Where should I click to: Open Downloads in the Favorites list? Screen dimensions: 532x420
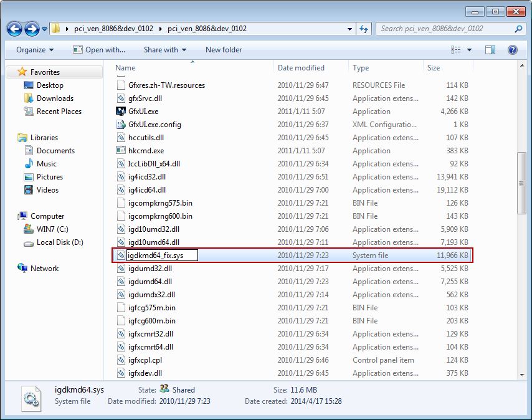[55, 98]
